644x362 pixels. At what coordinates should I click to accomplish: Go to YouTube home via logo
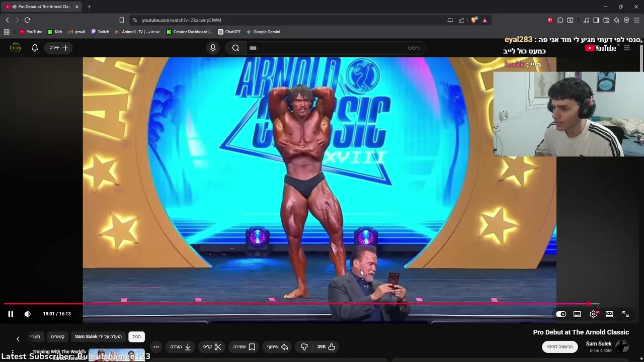(601, 48)
